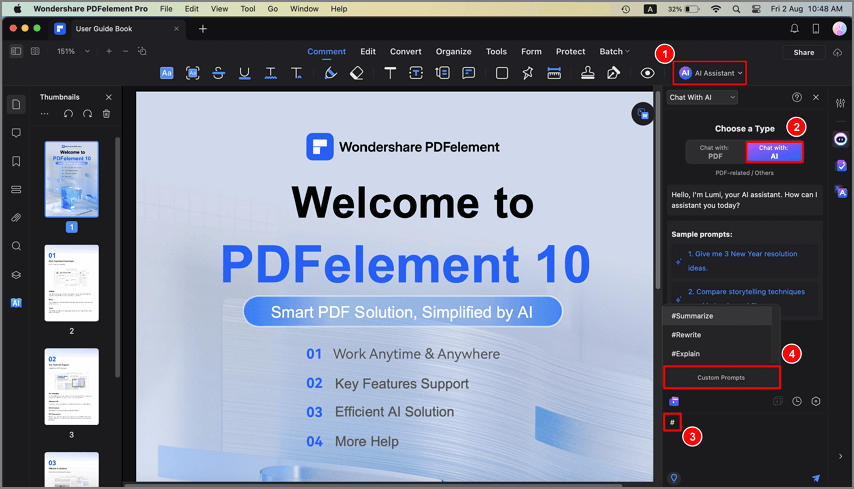This screenshot has width=854, height=489.
Task: Select page 3 thumbnail
Action: click(72, 387)
